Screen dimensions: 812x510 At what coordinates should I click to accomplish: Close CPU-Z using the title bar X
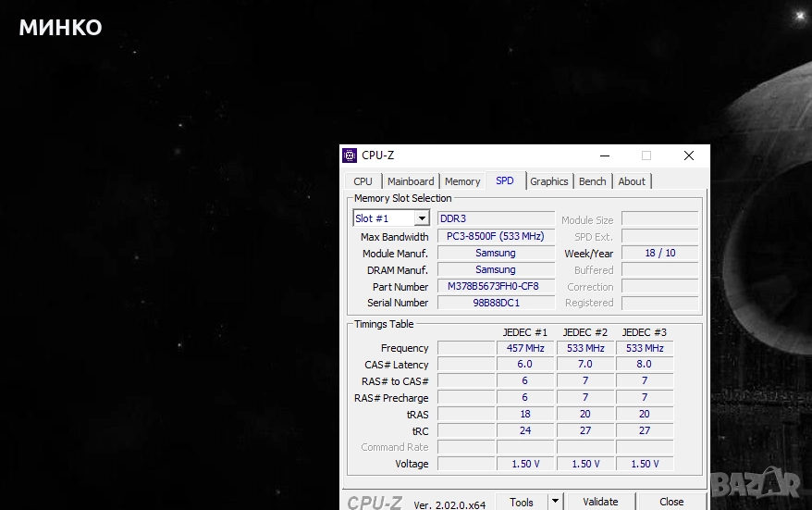pyautogui.click(x=688, y=155)
